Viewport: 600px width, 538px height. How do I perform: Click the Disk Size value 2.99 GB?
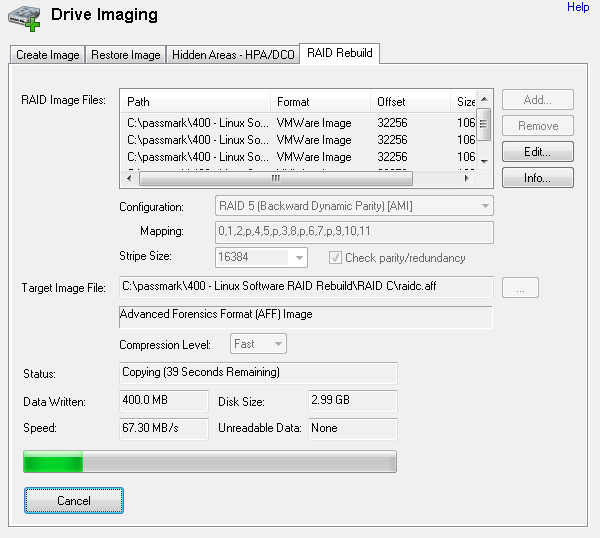353,401
